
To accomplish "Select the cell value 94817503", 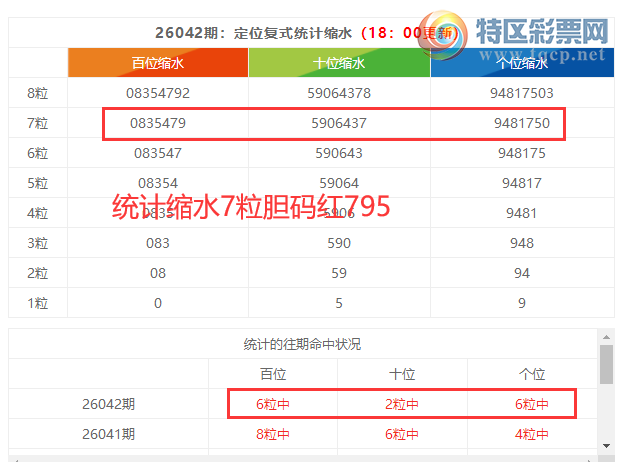I will coord(522,93).
